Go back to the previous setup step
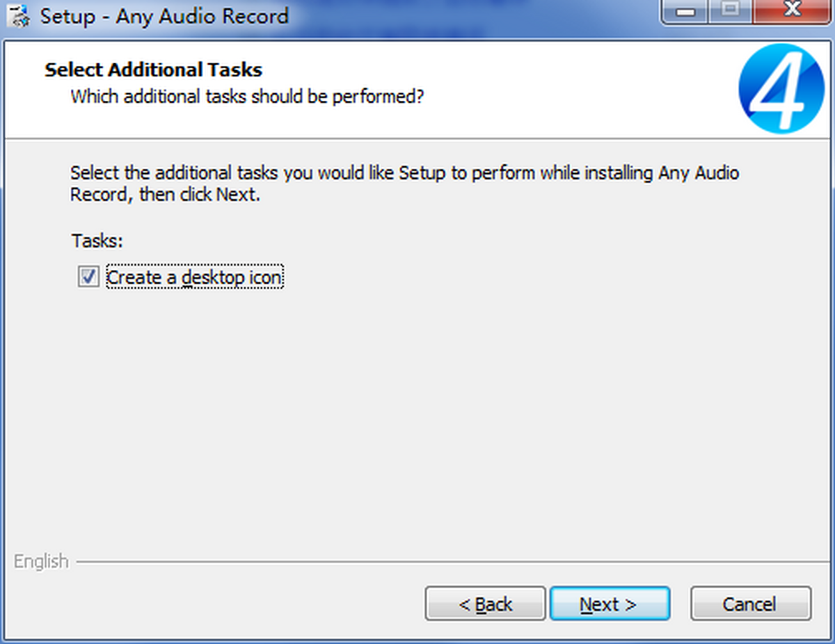Viewport: 835px width, 644px height. (x=485, y=604)
